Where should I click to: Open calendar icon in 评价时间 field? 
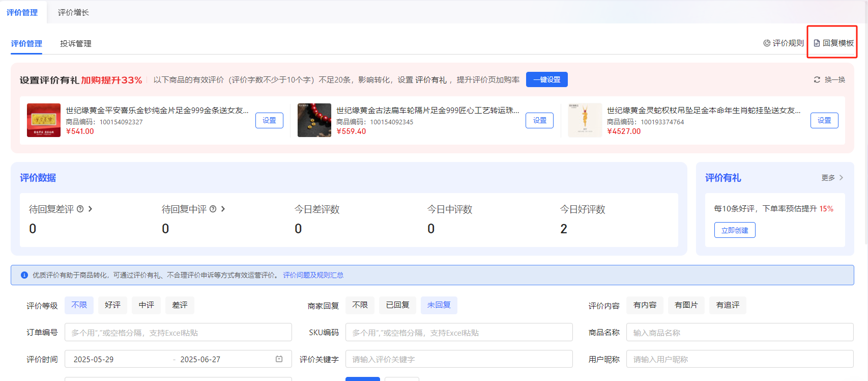(x=279, y=359)
